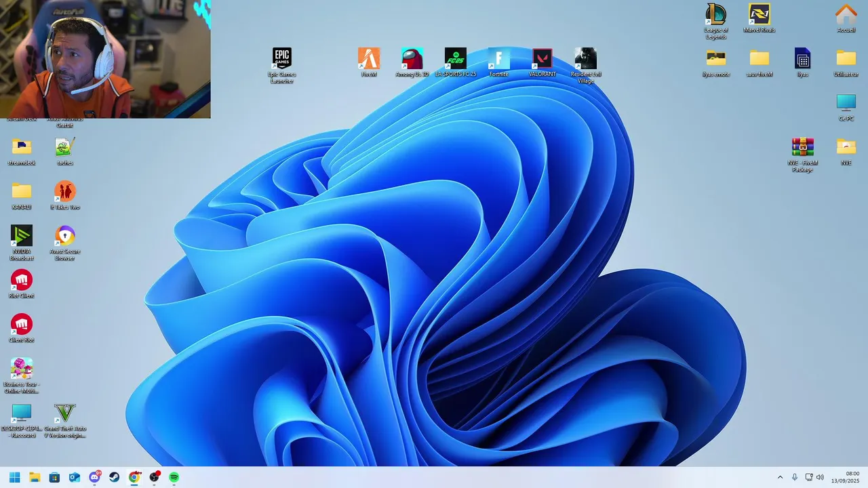868x488 pixels.
Task: Show hidden system tray icons
Action: click(780, 477)
